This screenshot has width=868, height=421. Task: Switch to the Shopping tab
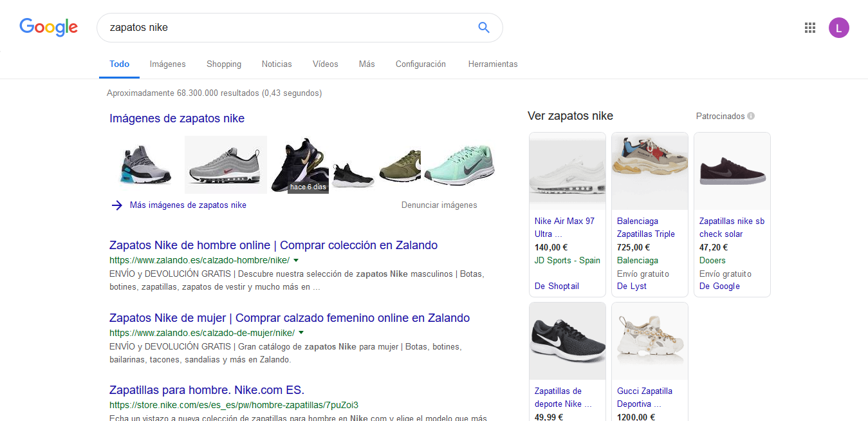(x=223, y=64)
